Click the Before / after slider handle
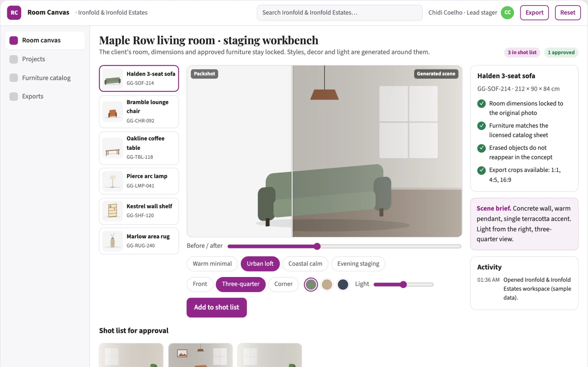The height and width of the screenshot is (367, 588). [x=317, y=246]
